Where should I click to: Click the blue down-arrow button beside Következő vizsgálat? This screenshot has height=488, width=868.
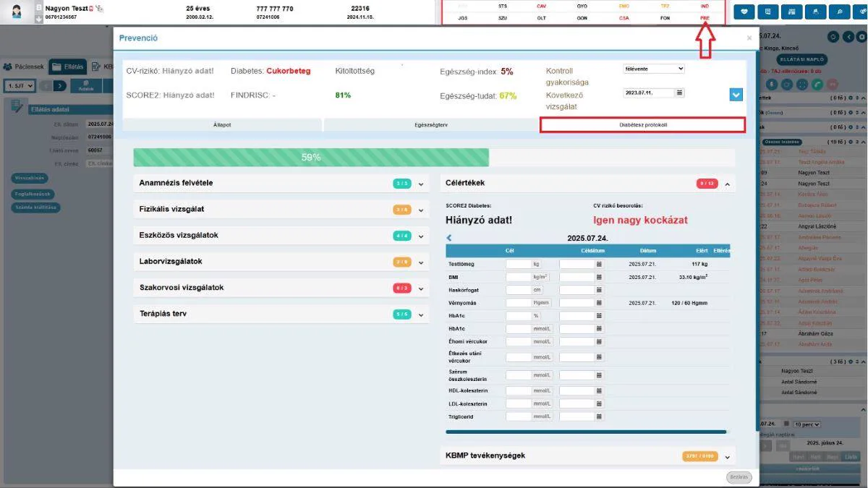[736, 95]
